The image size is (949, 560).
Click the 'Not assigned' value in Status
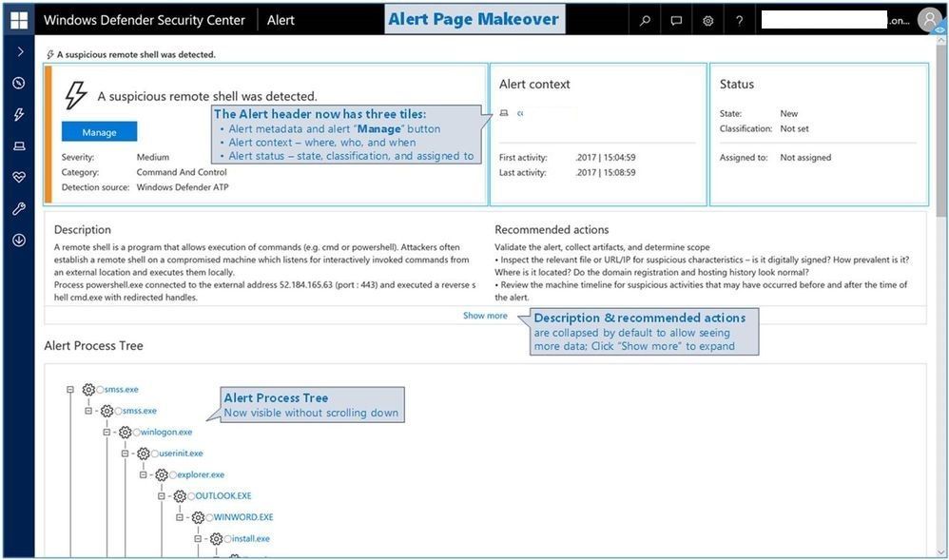pos(805,158)
